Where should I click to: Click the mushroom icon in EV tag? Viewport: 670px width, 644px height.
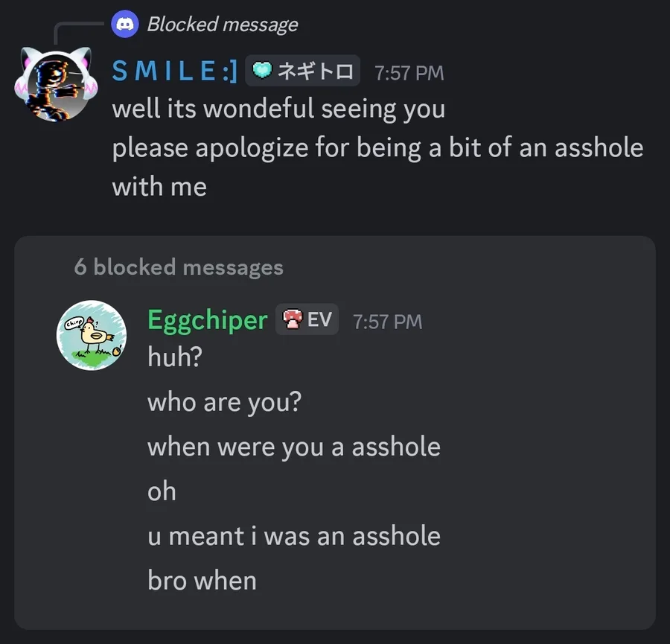[x=292, y=320]
